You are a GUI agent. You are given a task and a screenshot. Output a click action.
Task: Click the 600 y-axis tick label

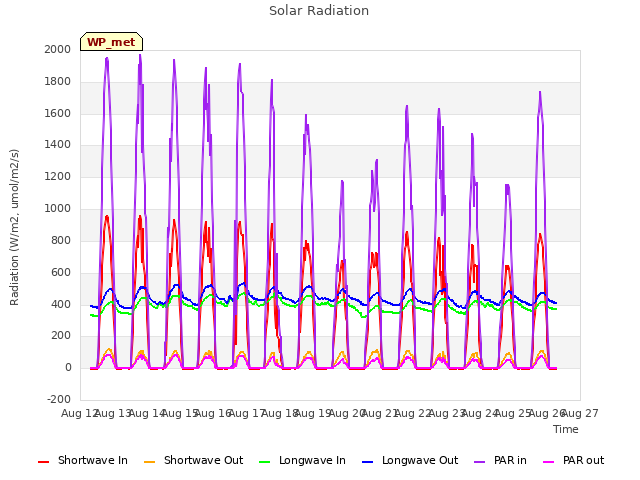pyautogui.click(x=61, y=272)
